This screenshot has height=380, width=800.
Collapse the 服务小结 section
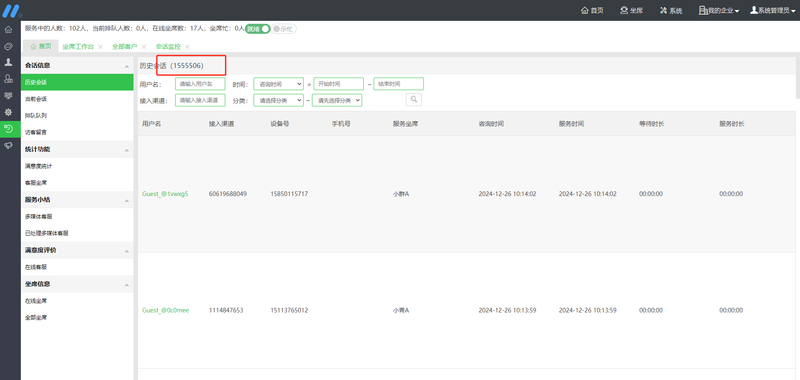[127, 200]
